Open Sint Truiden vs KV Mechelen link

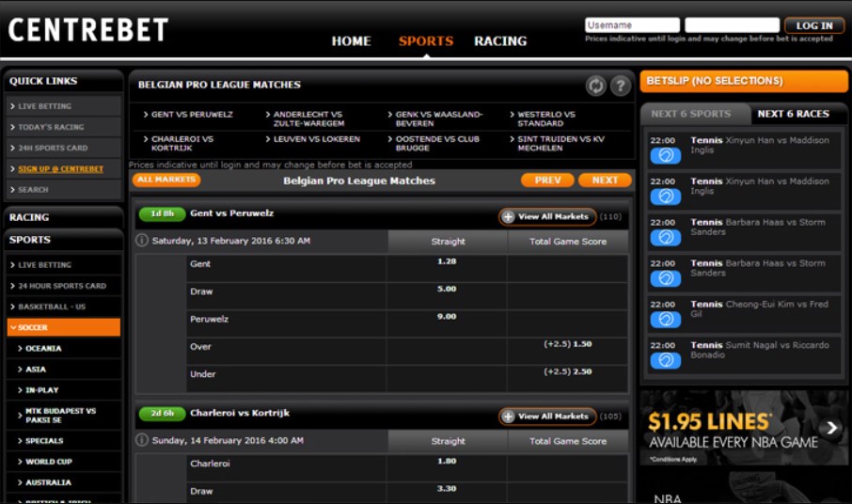[560, 143]
